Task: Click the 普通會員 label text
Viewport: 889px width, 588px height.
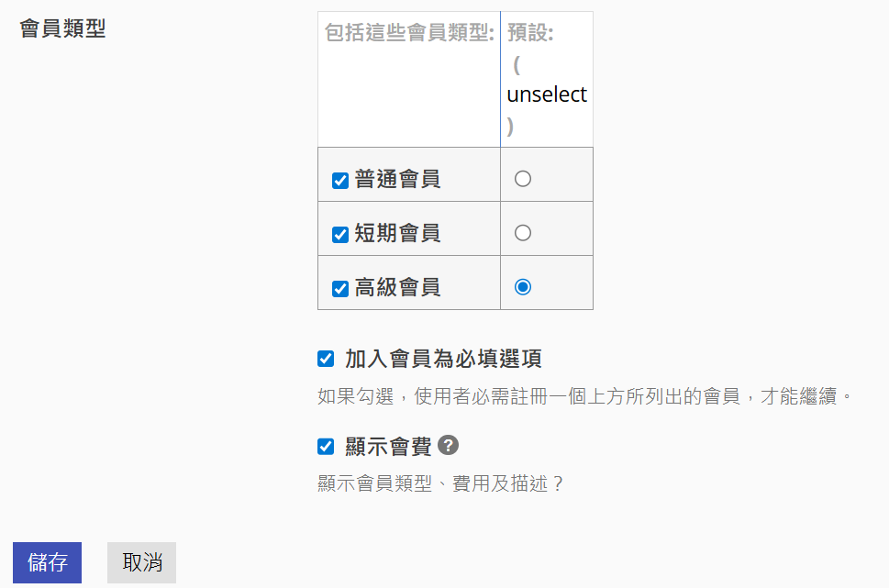Action: pyautogui.click(x=397, y=179)
